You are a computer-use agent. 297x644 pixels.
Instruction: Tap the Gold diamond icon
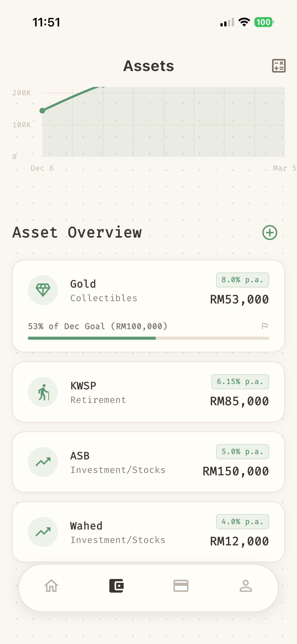click(43, 290)
